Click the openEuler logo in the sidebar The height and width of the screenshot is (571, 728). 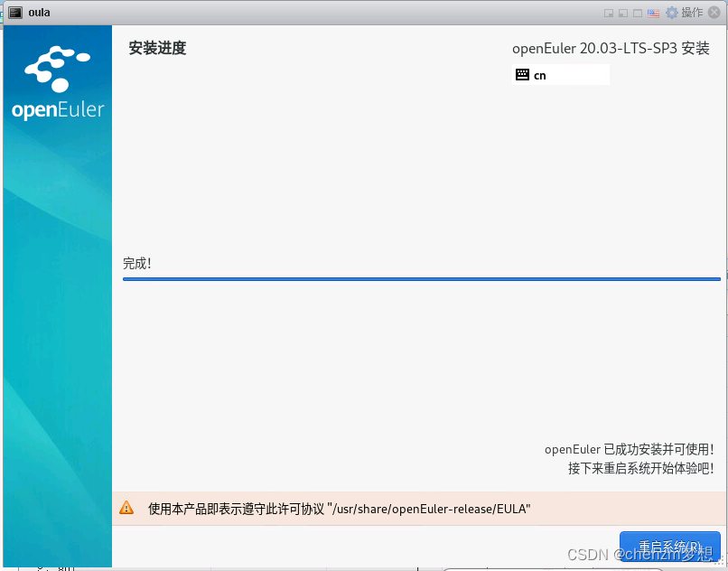(x=58, y=83)
